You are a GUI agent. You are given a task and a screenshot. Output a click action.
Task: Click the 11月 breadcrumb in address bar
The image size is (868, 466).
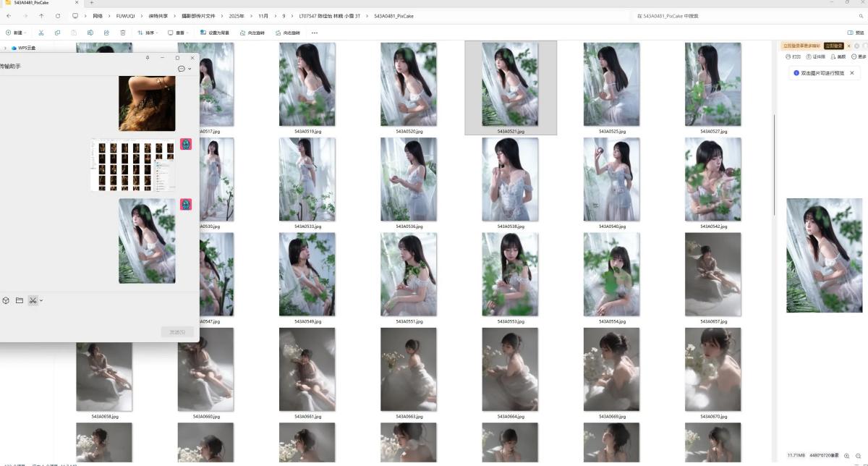pos(263,15)
